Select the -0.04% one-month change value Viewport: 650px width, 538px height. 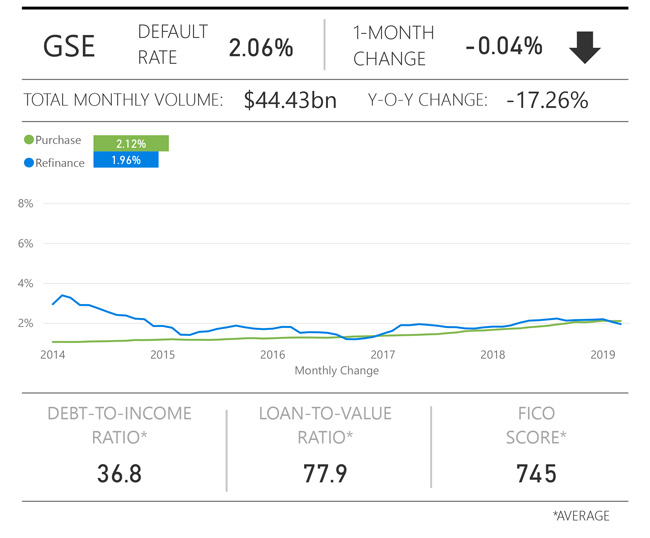pos(503,46)
